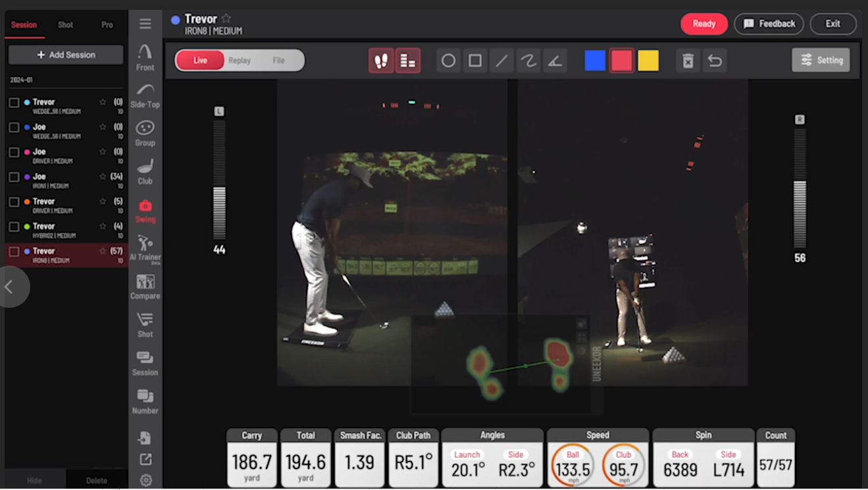868x490 pixels.
Task: Toggle the balance bar chart icon
Action: coord(408,61)
